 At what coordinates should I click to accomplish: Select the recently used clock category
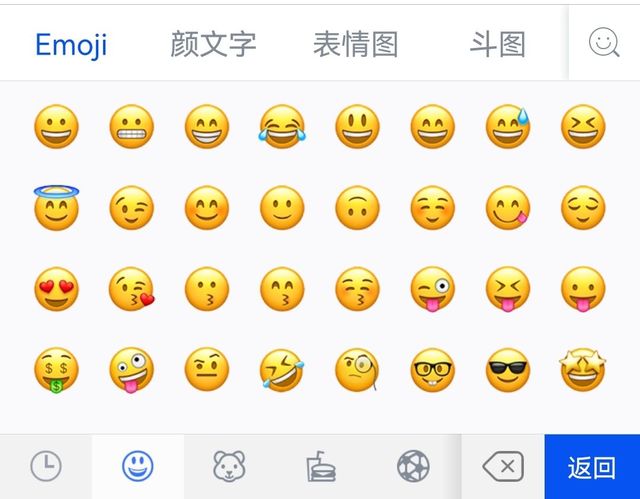[46, 466]
